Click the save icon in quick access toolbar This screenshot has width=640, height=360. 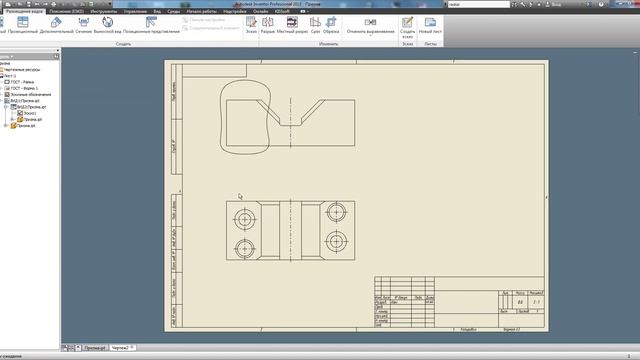click(x=29, y=4)
